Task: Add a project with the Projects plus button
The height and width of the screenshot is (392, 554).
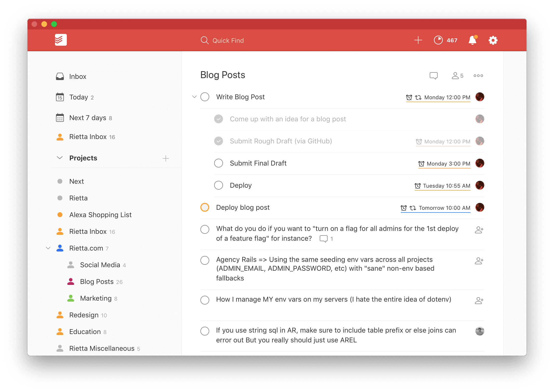Action: click(166, 158)
